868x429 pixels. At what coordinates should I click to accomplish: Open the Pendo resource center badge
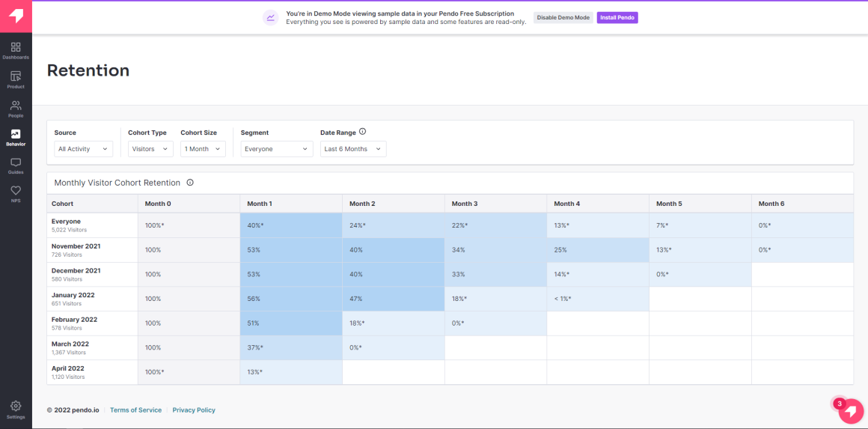click(x=851, y=411)
